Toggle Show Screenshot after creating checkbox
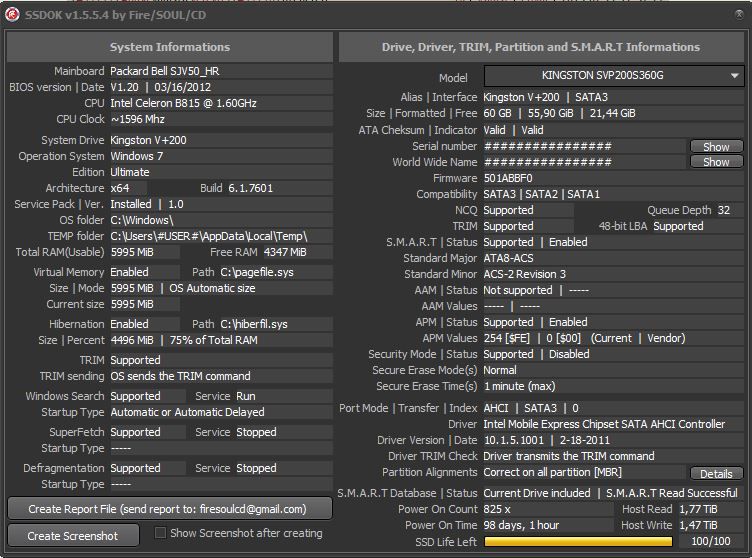Screen dimensions: 752x558 [x=161, y=533]
